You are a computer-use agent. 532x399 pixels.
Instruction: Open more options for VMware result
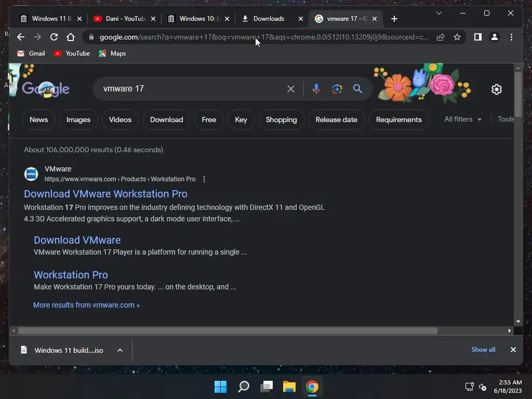point(204,179)
